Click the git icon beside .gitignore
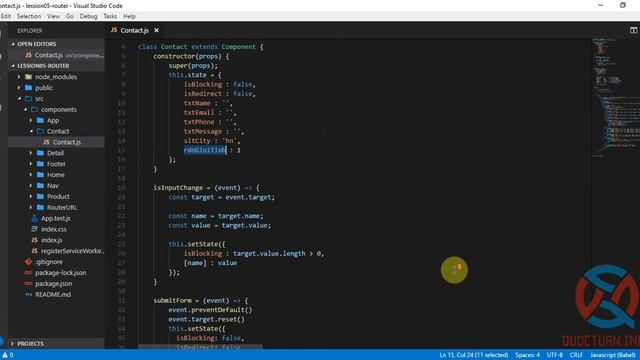The width and height of the screenshot is (640, 360). [29, 262]
